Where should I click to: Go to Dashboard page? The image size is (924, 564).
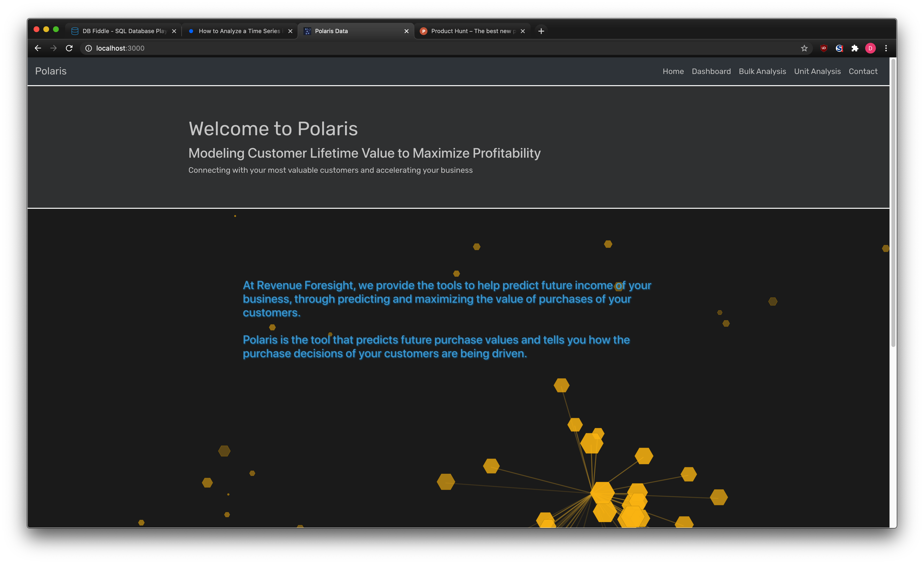pos(711,71)
